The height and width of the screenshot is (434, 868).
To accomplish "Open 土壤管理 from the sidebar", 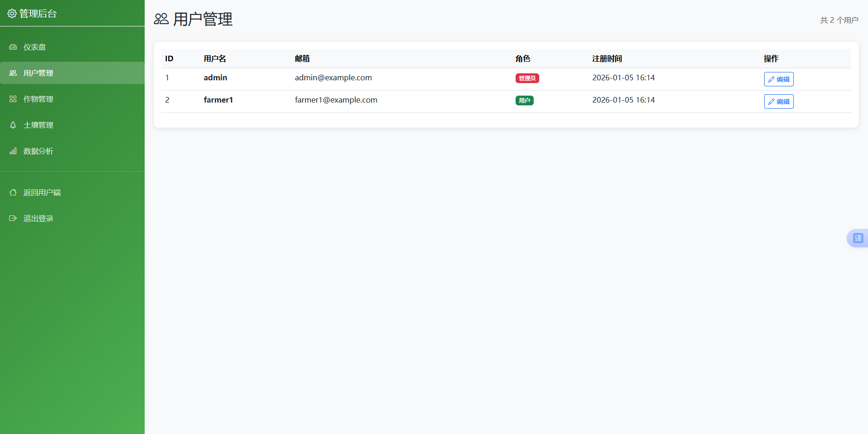I will (x=72, y=125).
